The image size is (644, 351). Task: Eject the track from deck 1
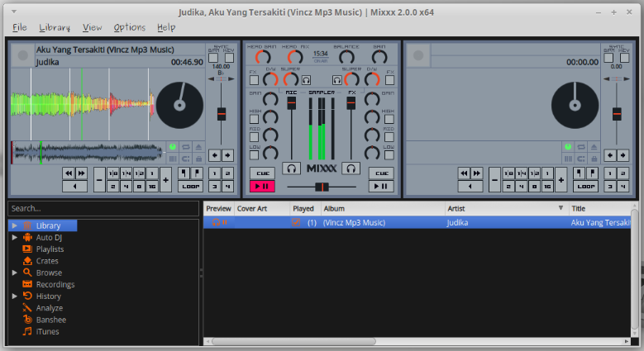pos(198,147)
